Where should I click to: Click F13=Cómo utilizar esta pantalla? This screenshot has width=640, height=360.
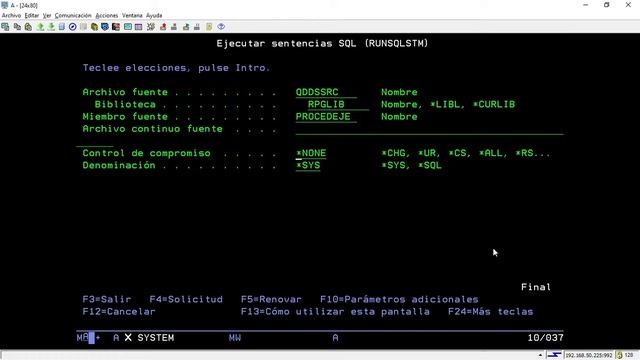coord(335,312)
